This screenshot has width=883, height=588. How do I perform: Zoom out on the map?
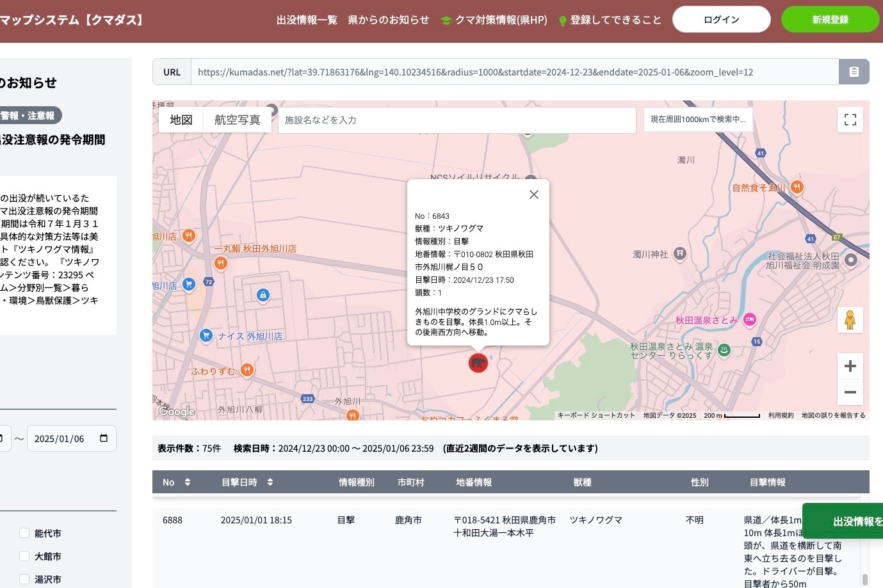click(x=850, y=392)
